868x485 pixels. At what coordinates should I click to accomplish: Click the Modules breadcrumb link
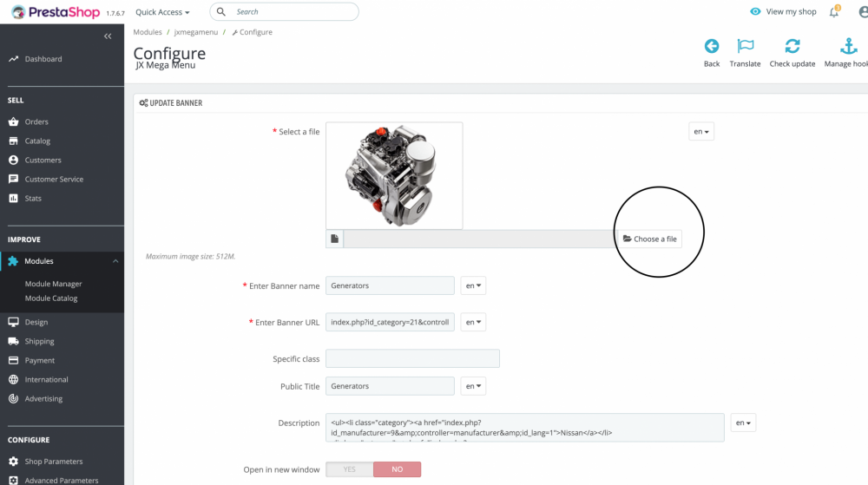click(148, 32)
